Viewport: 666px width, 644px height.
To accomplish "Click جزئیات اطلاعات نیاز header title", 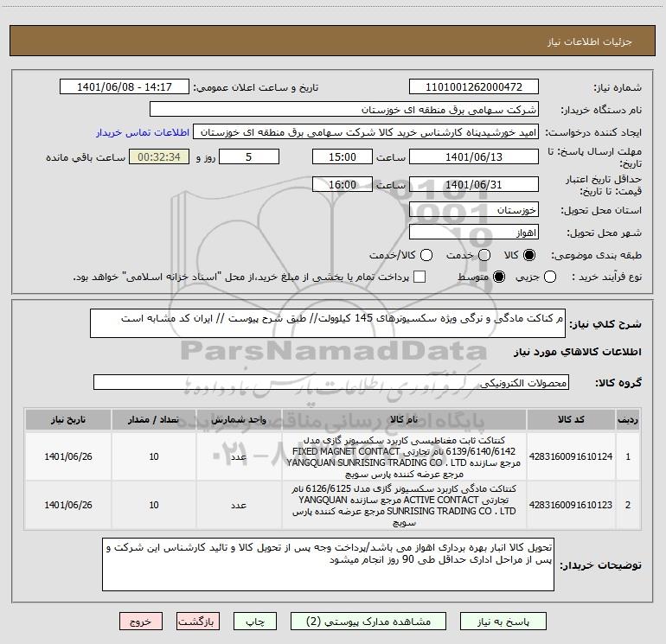I will (590, 41).
